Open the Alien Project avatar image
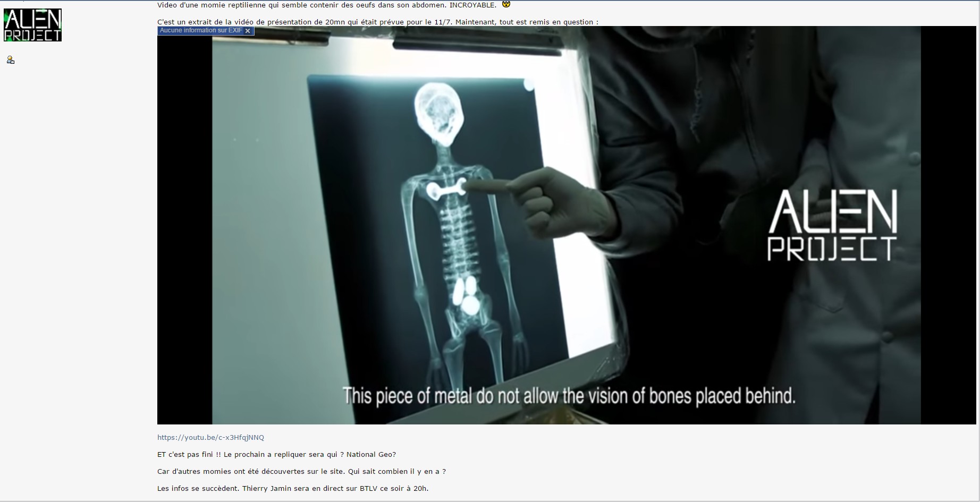Screen dimensions: 980x502 click(x=32, y=25)
